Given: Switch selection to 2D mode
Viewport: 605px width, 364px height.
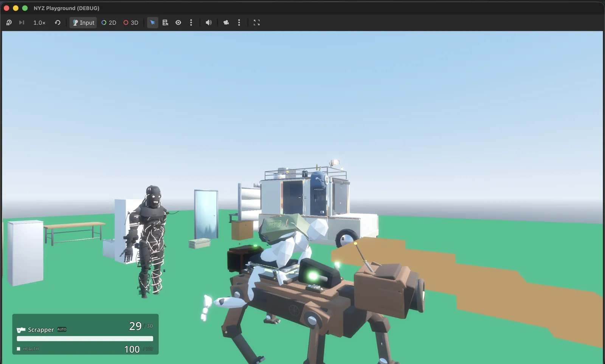Looking at the screenshot, I should click(109, 23).
